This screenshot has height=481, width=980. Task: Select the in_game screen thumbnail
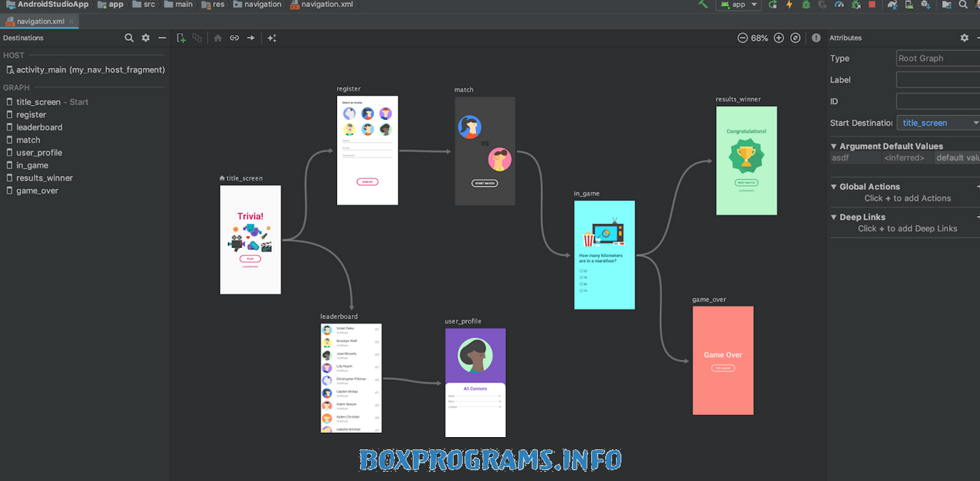604,255
